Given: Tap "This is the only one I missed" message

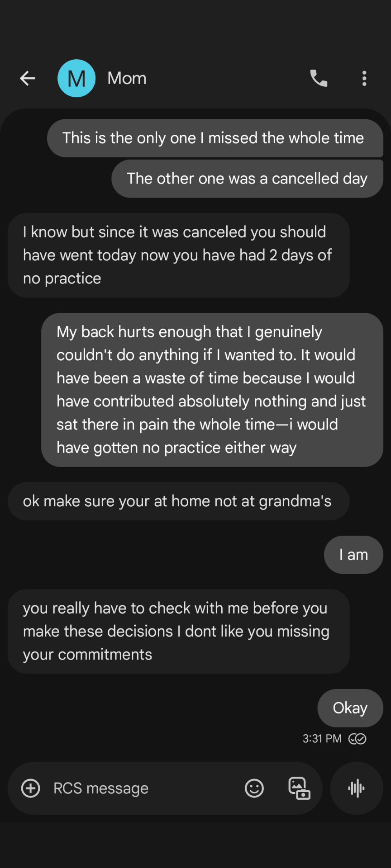Looking at the screenshot, I should tap(215, 138).
